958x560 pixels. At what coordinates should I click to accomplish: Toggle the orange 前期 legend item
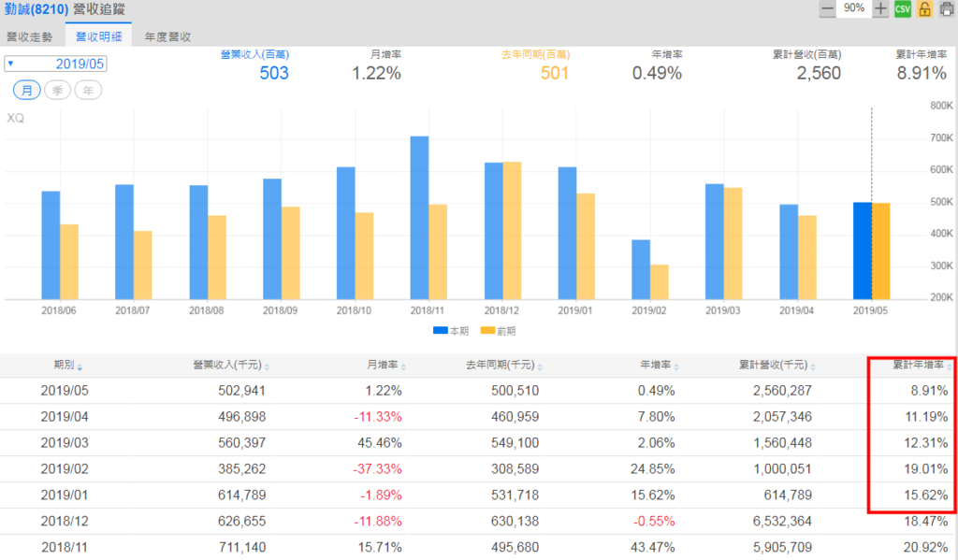(498, 331)
